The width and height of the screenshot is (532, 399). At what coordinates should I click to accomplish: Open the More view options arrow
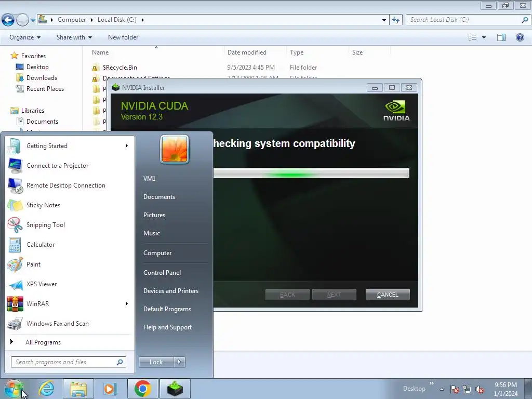484,37
